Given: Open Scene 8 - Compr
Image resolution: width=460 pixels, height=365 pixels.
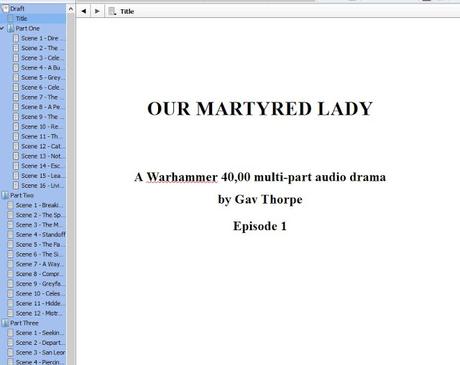Looking at the screenshot, I should coord(39,274).
